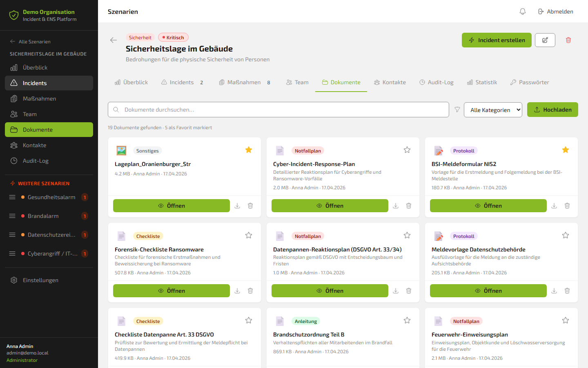588x368 pixels.
Task: Click Demo Organisation shield logo
Action: pyautogui.click(x=14, y=16)
